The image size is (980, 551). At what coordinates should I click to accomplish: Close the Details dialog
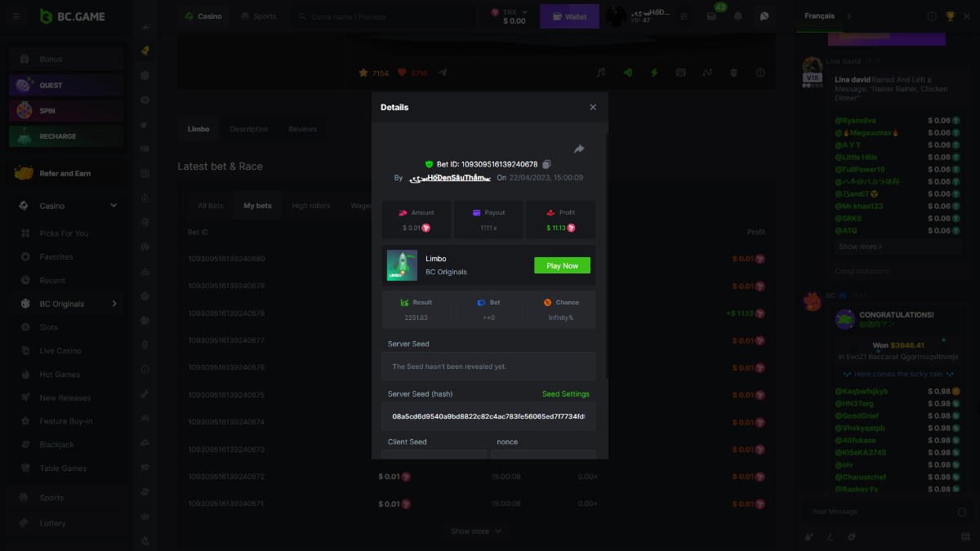(x=593, y=108)
